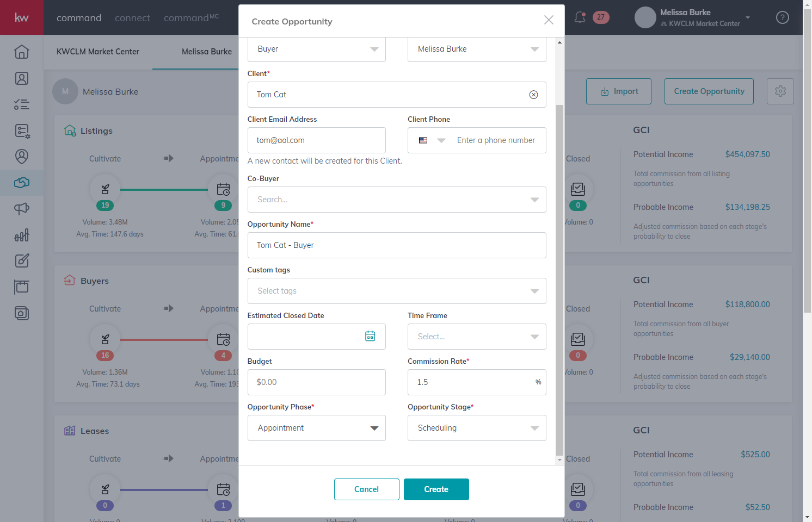Open the phone country flag selector
The image size is (812, 522).
(x=432, y=140)
